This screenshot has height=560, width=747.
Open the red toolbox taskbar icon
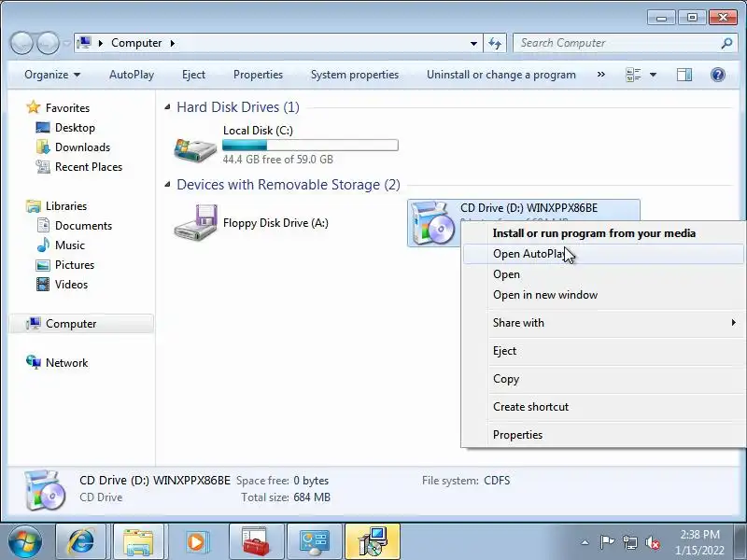[256, 542]
